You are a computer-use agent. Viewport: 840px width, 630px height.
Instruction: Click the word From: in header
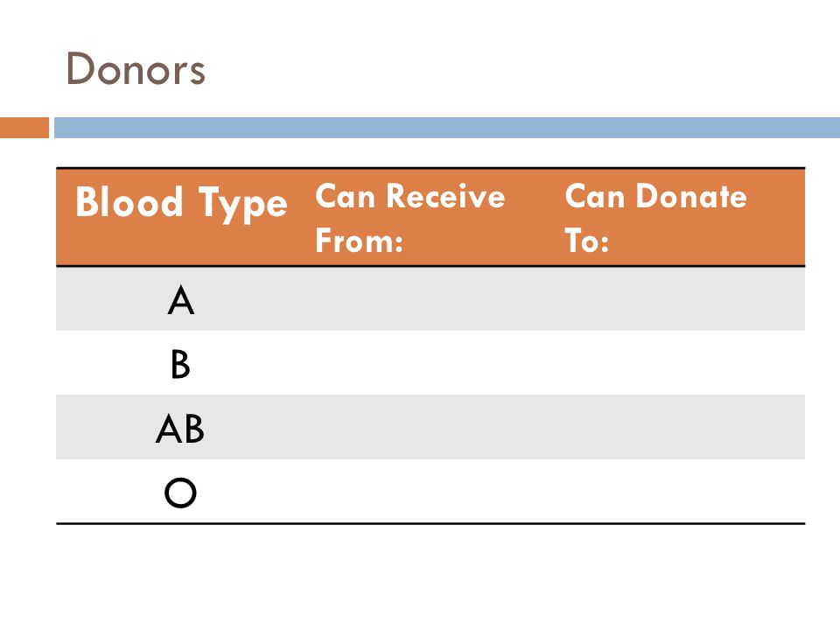(x=359, y=241)
